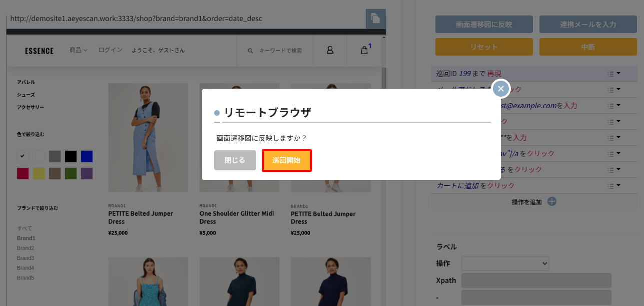
Task: Open the shopping cart bag icon
Action: tap(364, 50)
